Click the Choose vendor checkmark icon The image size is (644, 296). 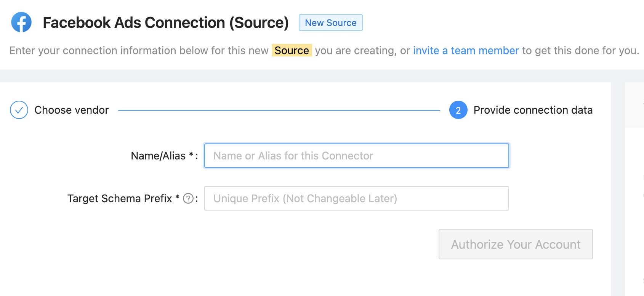coord(19,110)
